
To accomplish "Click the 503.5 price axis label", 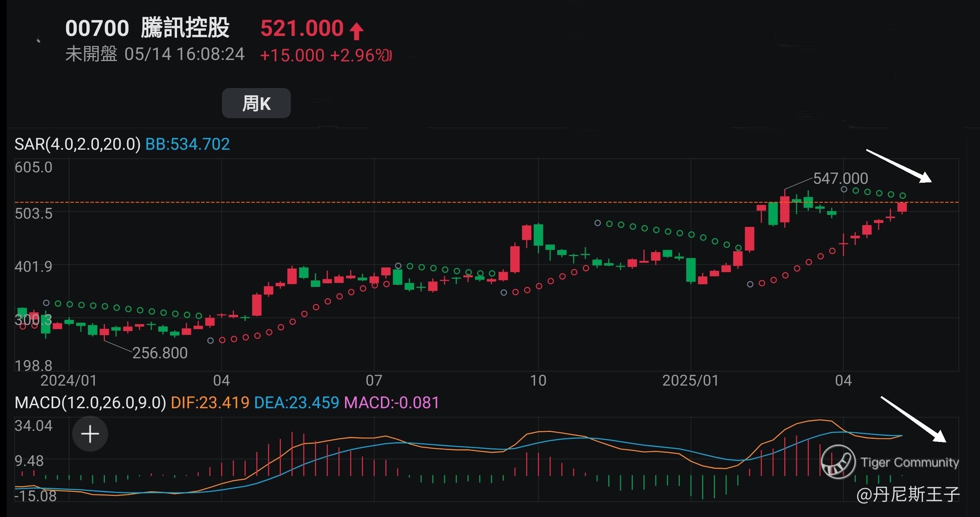I will (33, 213).
